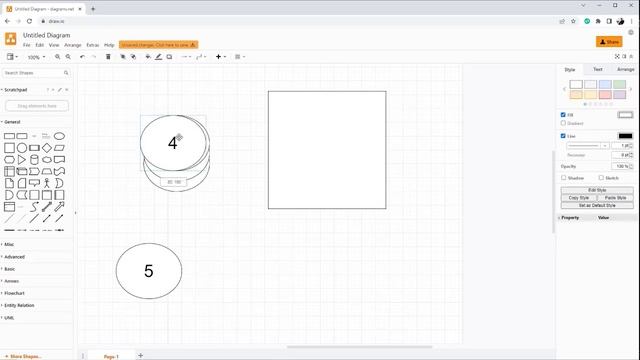This screenshot has width=640, height=360.
Task: Enable the Gradient checkbox
Action: pyautogui.click(x=563, y=123)
